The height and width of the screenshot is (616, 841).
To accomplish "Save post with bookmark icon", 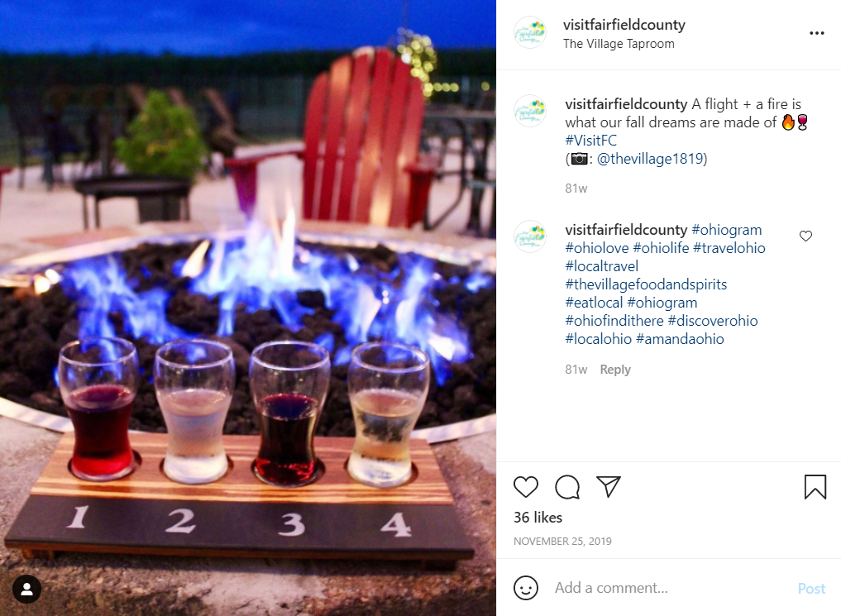I will point(815,487).
